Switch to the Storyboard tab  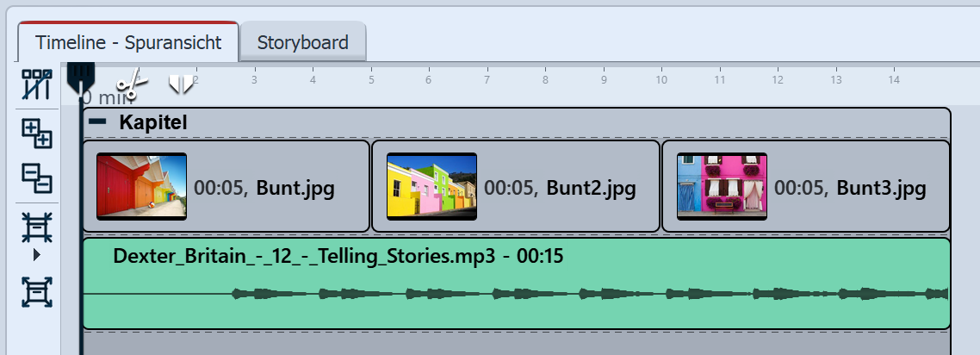pyautogui.click(x=302, y=42)
